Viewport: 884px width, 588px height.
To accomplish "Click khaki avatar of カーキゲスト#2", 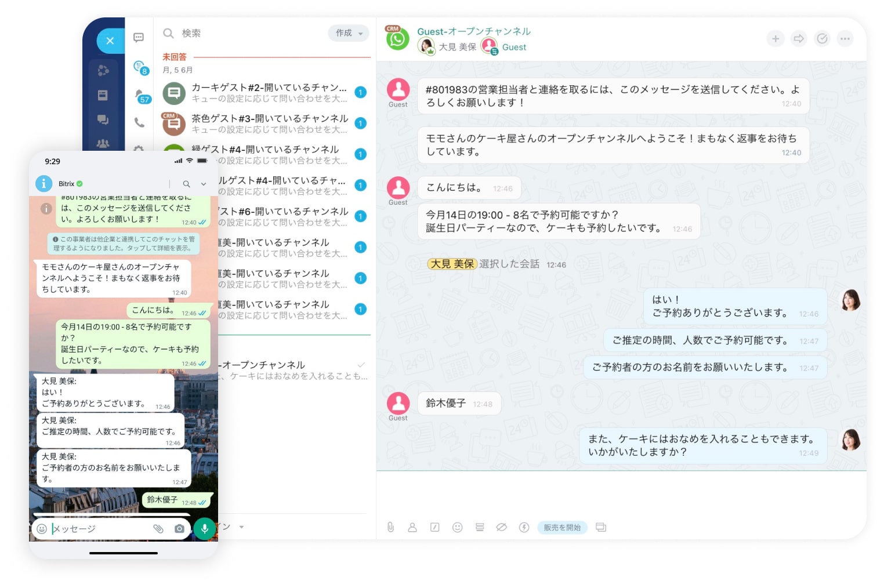I will tap(174, 93).
